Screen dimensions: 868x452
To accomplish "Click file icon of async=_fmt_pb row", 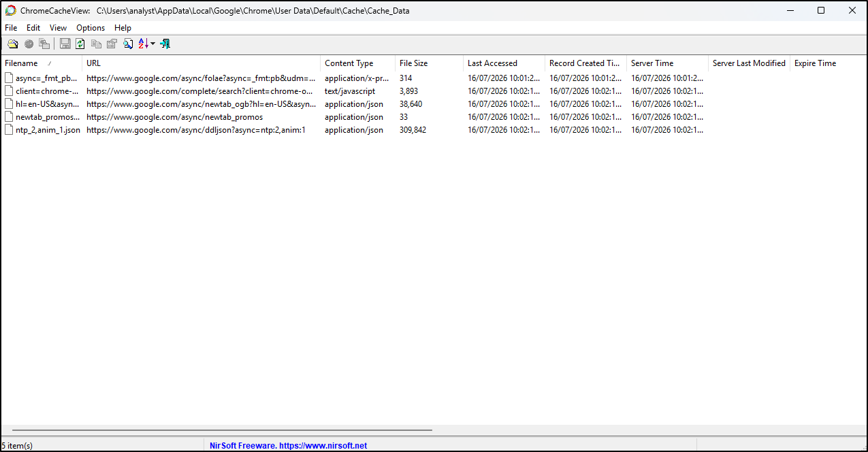I will click(x=9, y=78).
